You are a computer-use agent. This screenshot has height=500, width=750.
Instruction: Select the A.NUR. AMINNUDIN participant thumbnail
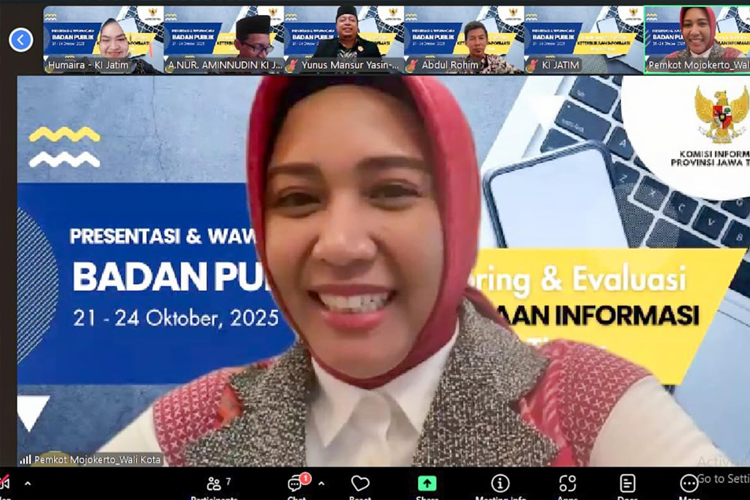point(222,39)
